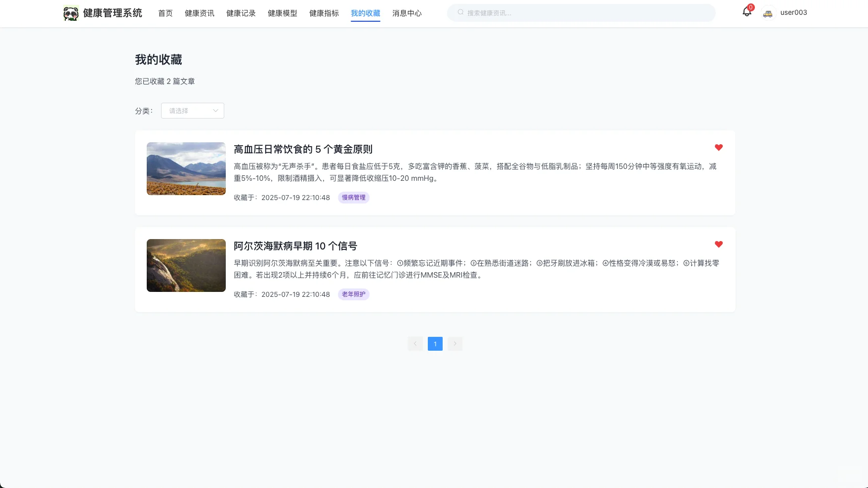Unfavorite the 阿尔茨海默病 article via heart icon
Image resolution: width=868 pixels, height=488 pixels.
[x=719, y=244]
